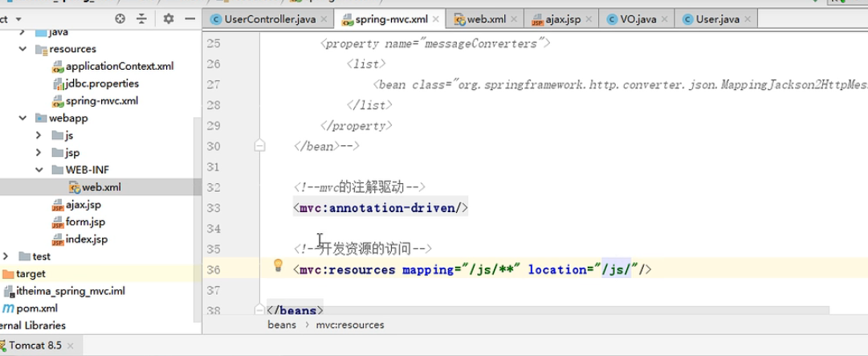
Task: Click beans in the breadcrumb bar
Action: click(x=282, y=325)
